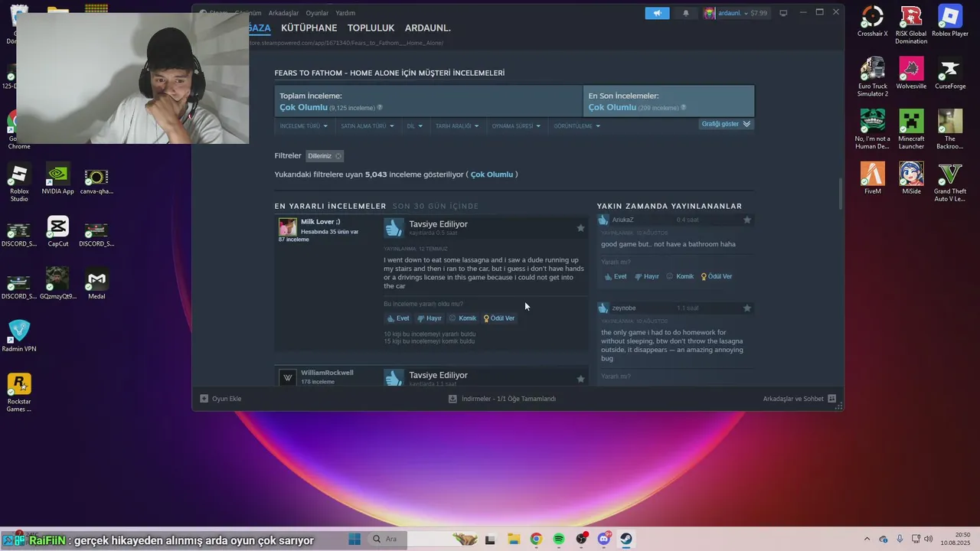Switch Steam to Big Picture mode icon
This screenshot has height=551, width=980.
pos(783,13)
